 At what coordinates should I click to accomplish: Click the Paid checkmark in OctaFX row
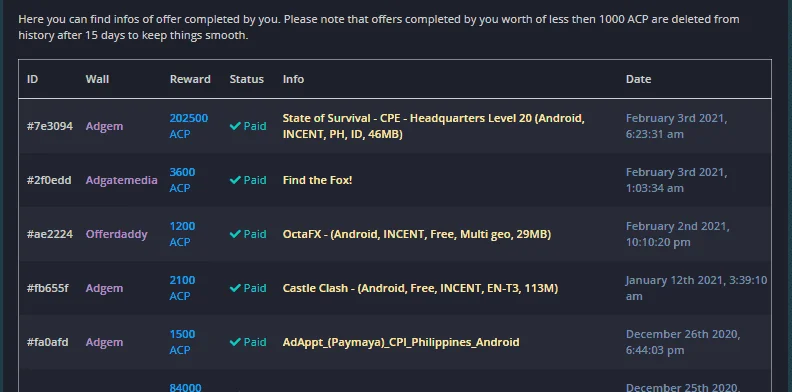pyautogui.click(x=235, y=234)
